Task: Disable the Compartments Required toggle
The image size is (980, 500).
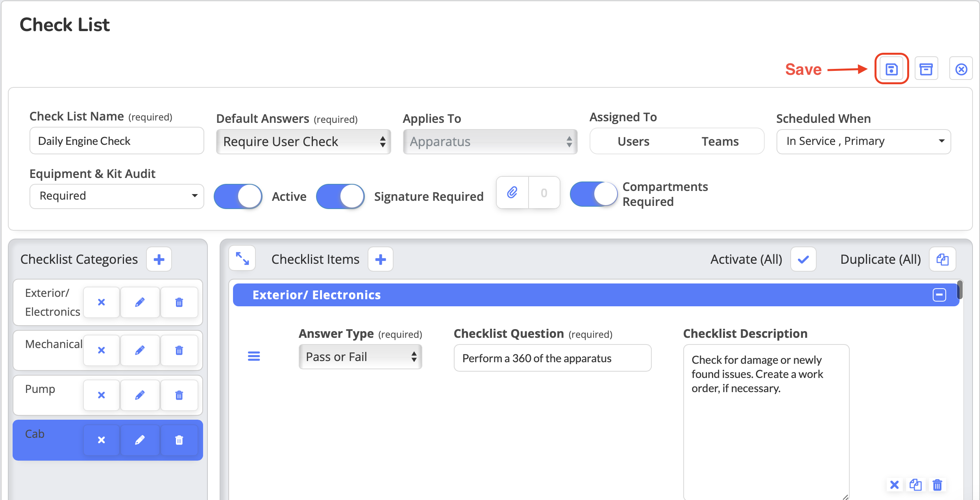Action: tap(594, 194)
